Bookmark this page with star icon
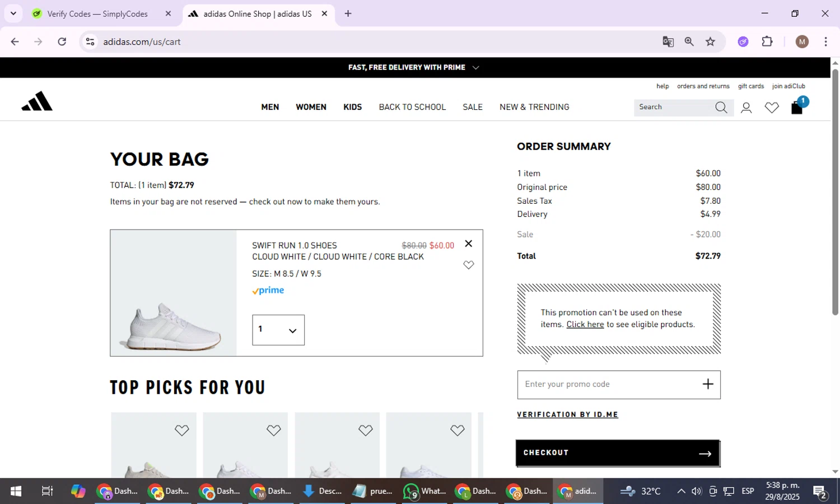840x504 pixels. [x=711, y=41]
